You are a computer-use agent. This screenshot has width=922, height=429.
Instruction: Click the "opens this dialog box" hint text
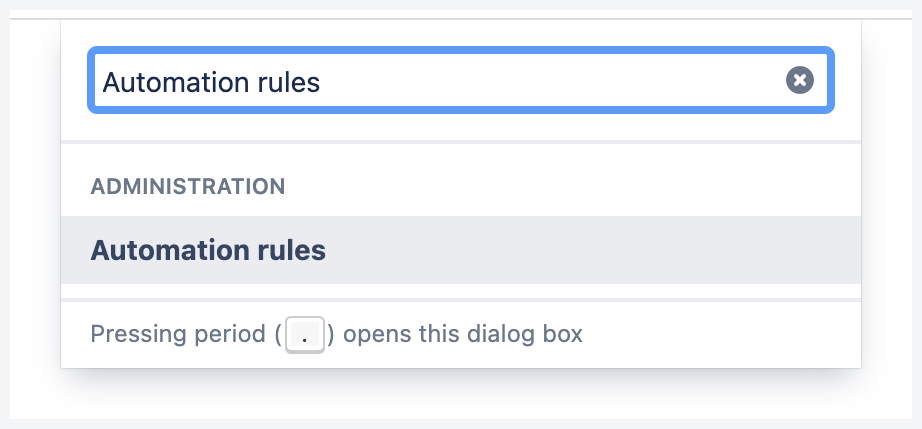[463, 334]
